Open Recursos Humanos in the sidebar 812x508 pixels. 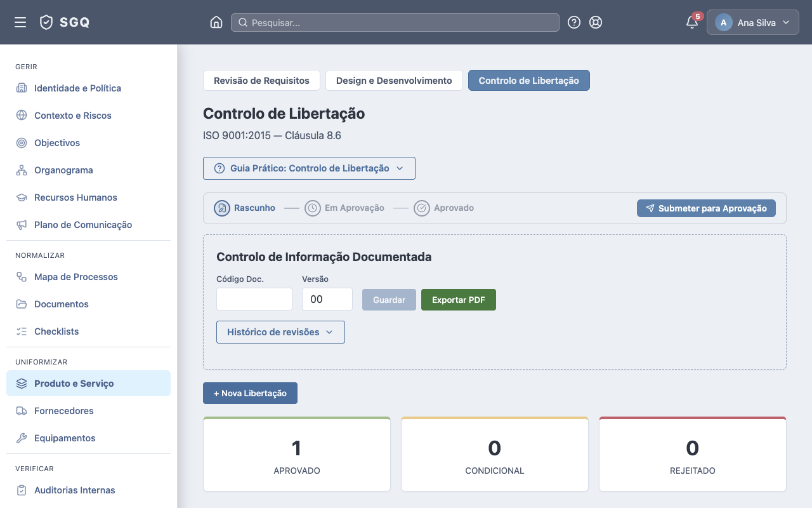click(88, 197)
